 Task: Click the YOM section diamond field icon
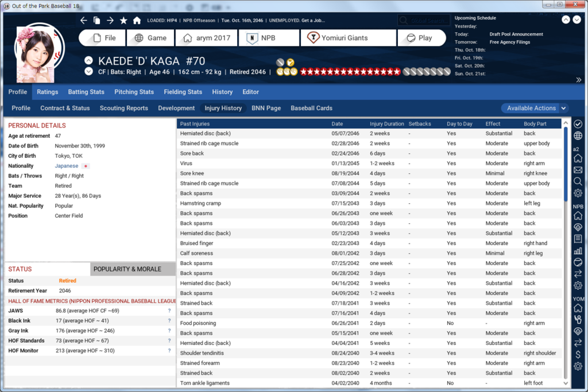coord(578,331)
